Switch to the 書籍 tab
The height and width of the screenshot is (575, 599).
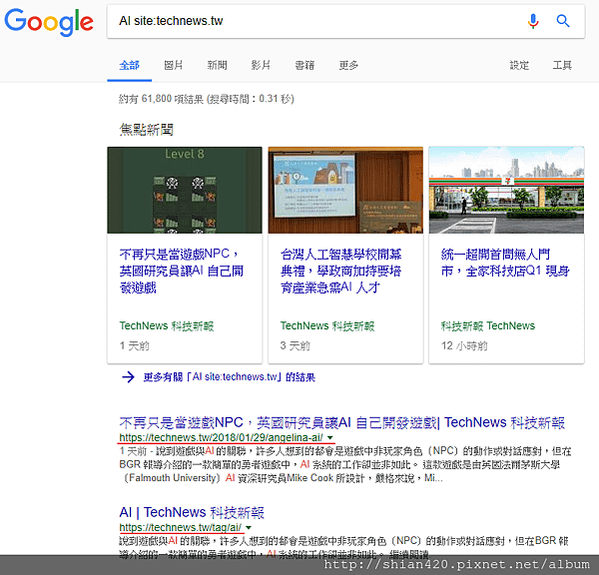(304, 65)
